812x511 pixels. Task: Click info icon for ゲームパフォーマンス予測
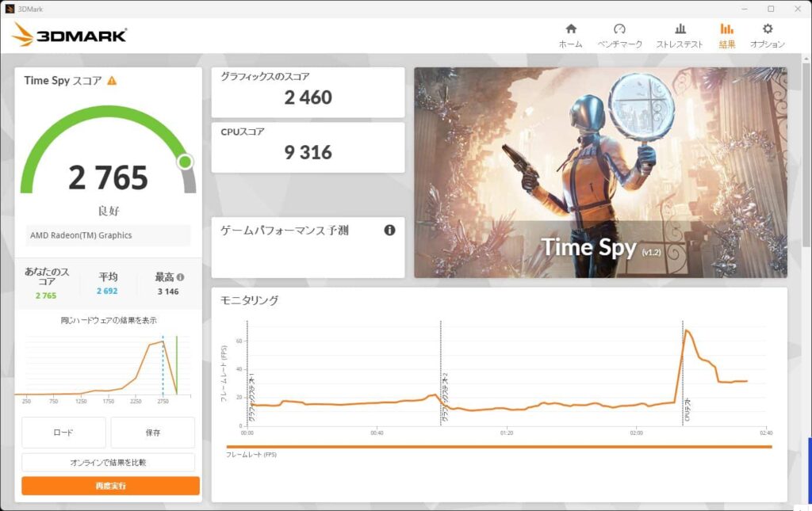(x=389, y=231)
